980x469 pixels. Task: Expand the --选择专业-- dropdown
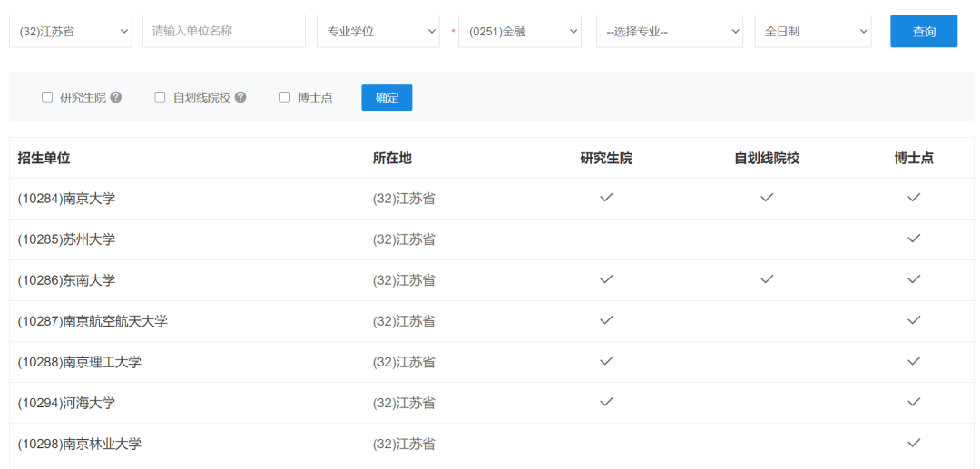pyautogui.click(x=670, y=31)
